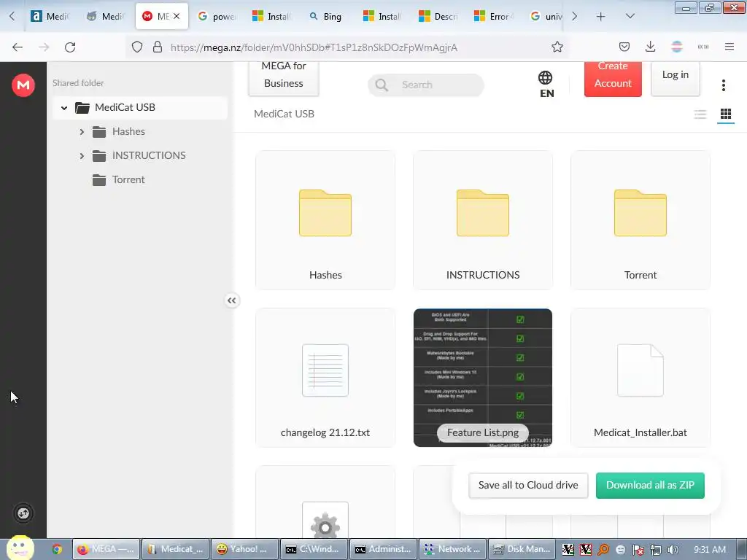Open the Hashes folder tile
This screenshot has height=560, width=747.
coord(325,220)
